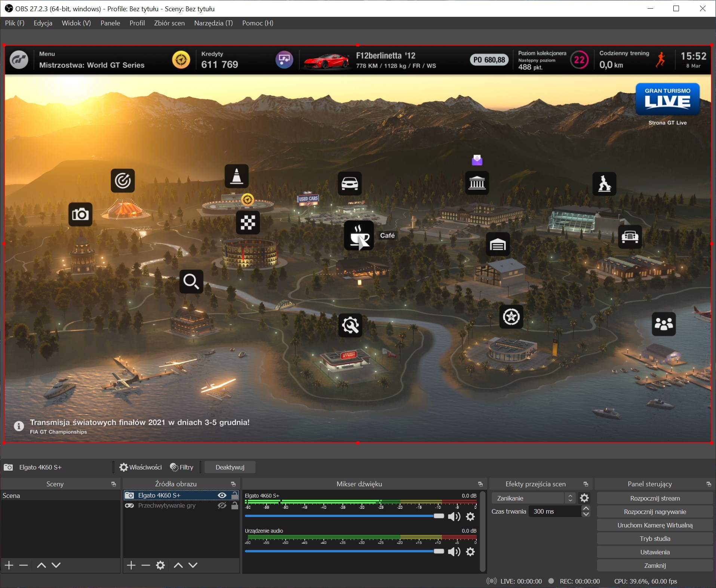Viewport: 716px width, 588px height.
Task: Add a new source with plus icon
Action: click(x=131, y=565)
